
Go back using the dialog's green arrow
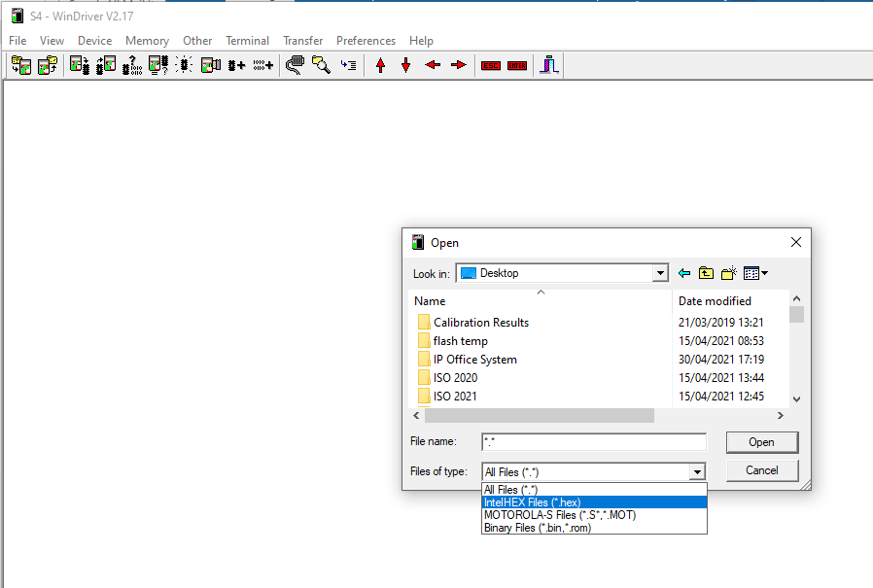pos(684,273)
